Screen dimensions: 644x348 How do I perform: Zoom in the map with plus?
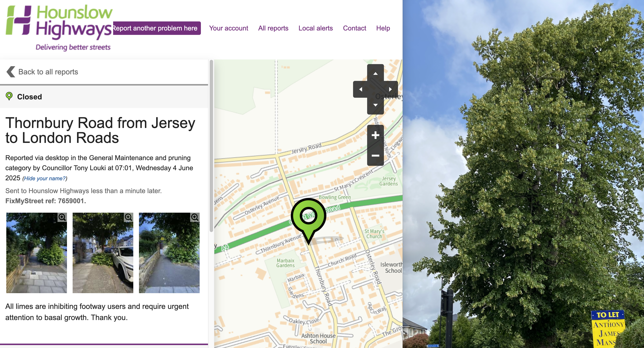click(375, 135)
